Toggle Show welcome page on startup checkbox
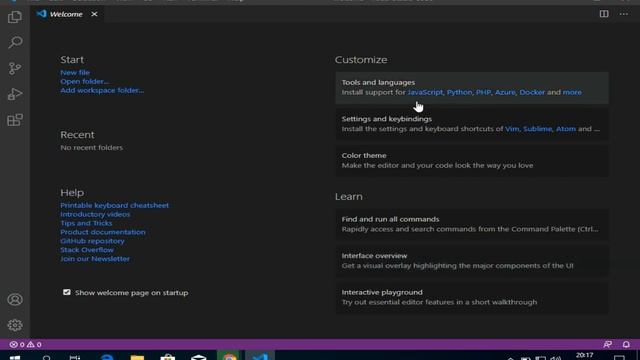This screenshot has width=640, height=360. point(67,292)
